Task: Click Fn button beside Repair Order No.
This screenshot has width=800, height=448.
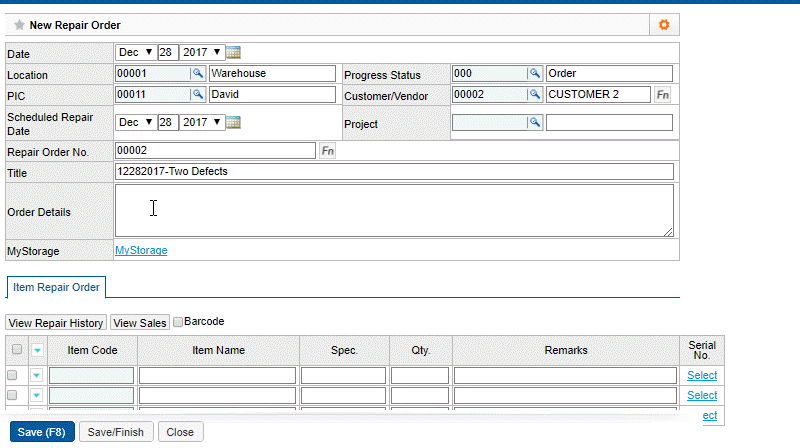Action: coord(328,151)
